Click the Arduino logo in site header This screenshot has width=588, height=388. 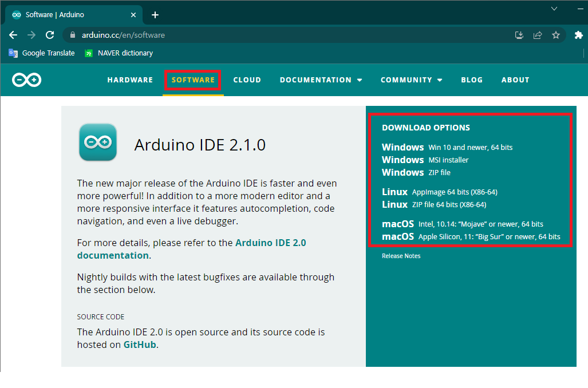tap(27, 80)
